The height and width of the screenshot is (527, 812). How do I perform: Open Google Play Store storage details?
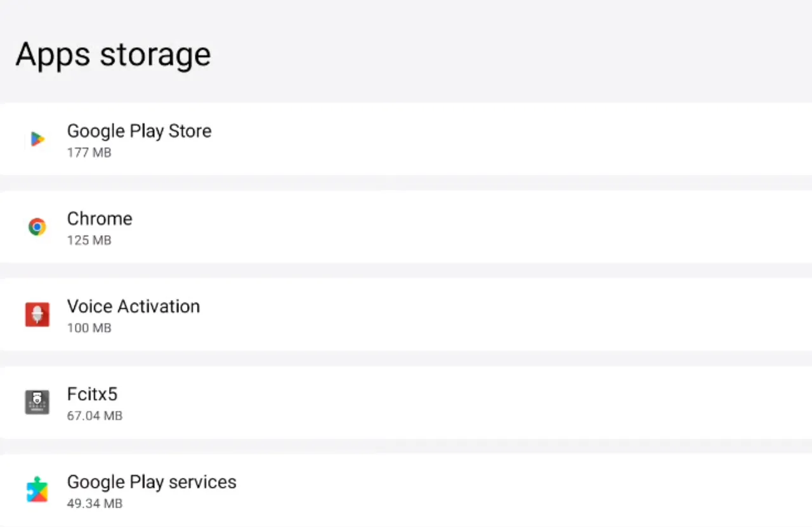click(139, 131)
